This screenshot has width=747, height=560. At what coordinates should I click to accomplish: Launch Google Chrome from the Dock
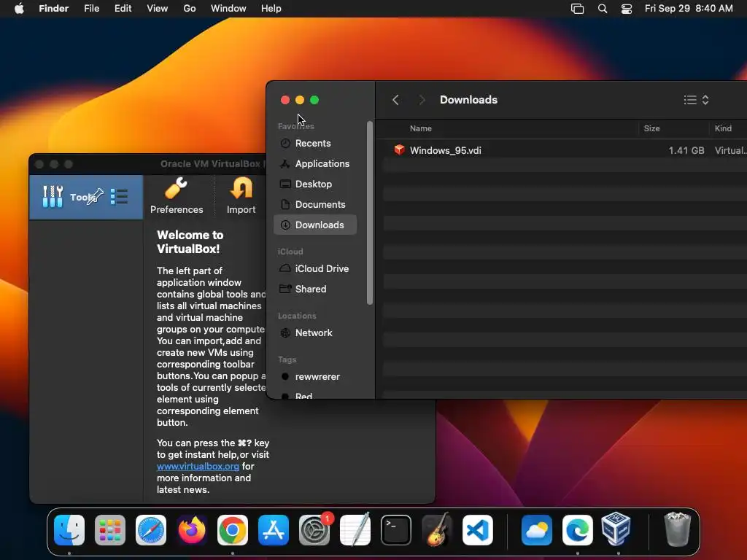[233, 530]
